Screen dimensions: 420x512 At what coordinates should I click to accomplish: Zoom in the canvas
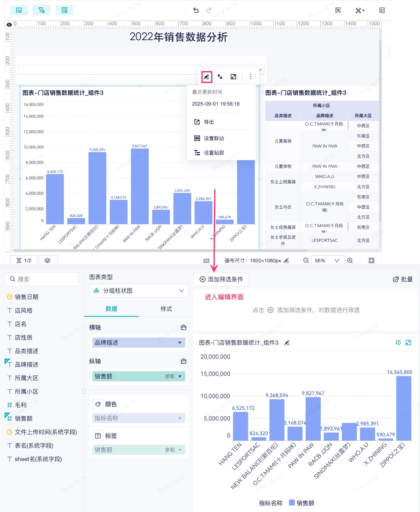[350, 261]
